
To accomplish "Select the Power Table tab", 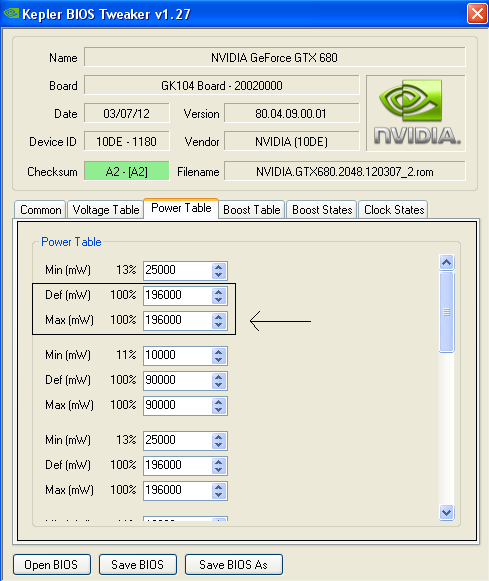I will point(181,208).
